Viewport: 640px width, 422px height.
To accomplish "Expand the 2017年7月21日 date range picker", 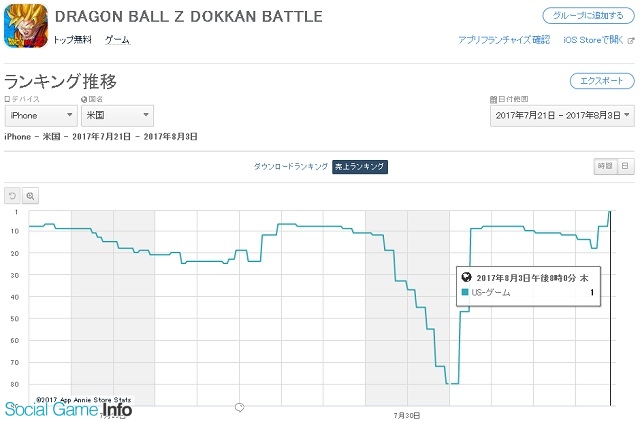I will [562, 115].
